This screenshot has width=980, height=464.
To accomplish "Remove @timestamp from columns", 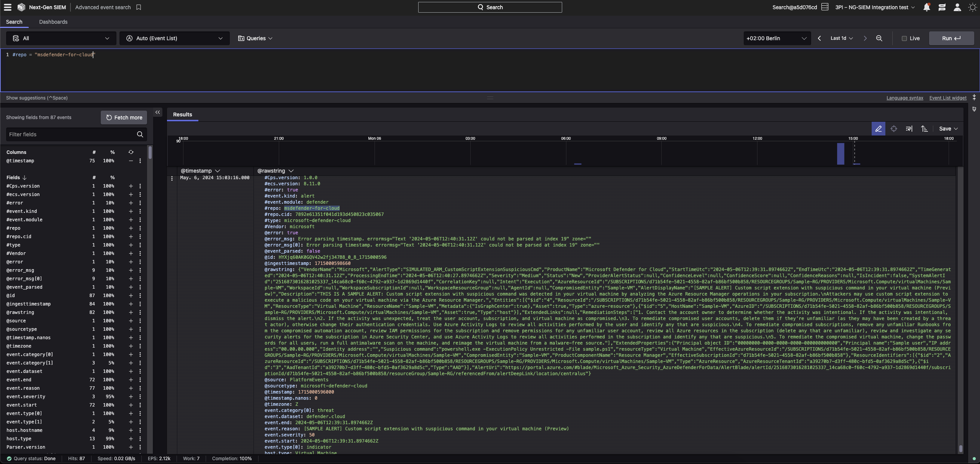I will (x=131, y=161).
